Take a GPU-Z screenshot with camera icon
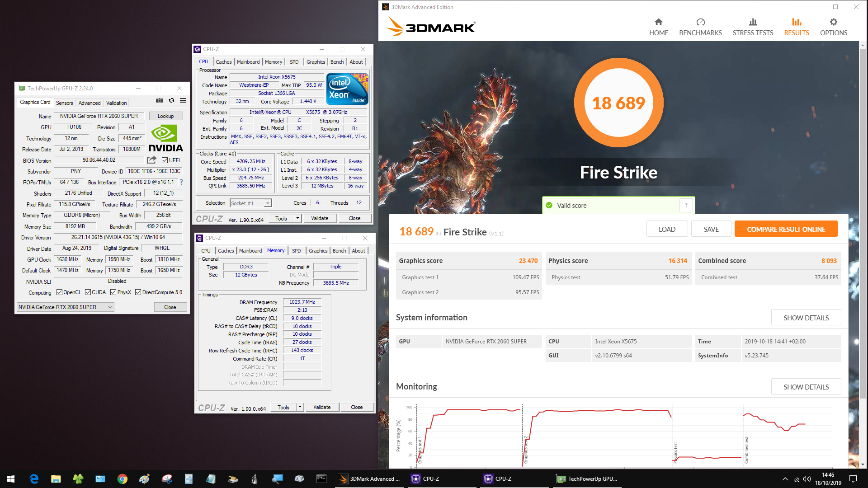Image resolution: width=868 pixels, height=488 pixels. (x=160, y=101)
